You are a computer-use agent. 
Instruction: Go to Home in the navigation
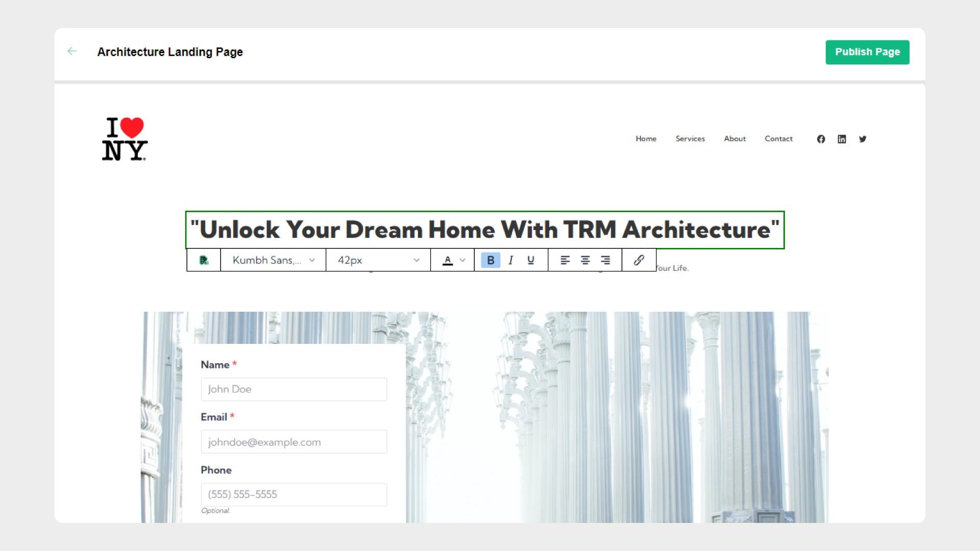[646, 139]
